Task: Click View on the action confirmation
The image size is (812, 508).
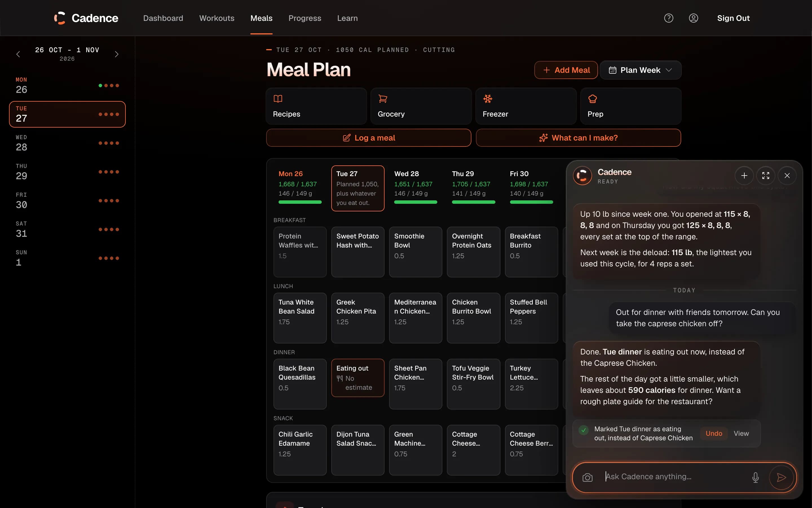Action: (741, 433)
